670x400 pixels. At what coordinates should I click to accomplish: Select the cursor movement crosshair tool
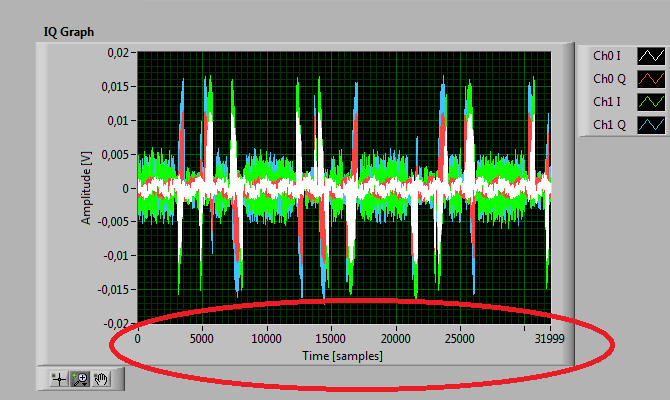59,379
